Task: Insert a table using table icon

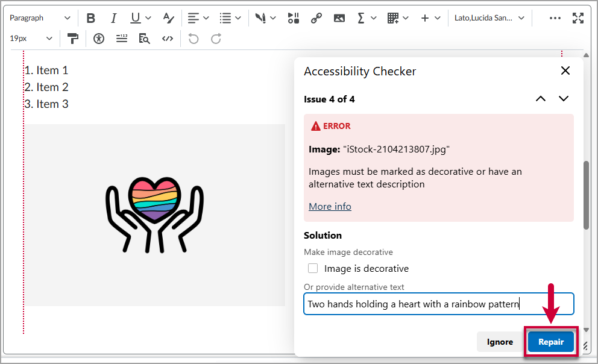Action: pos(393,18)
